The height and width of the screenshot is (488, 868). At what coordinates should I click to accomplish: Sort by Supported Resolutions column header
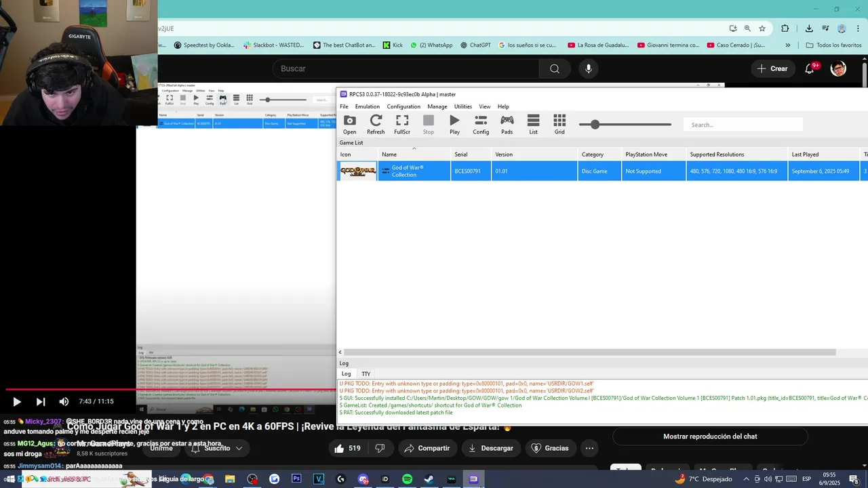(737, 155)
